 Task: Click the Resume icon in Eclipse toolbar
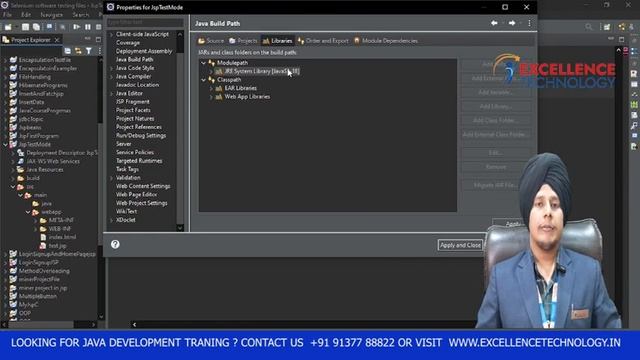point(76,27)
